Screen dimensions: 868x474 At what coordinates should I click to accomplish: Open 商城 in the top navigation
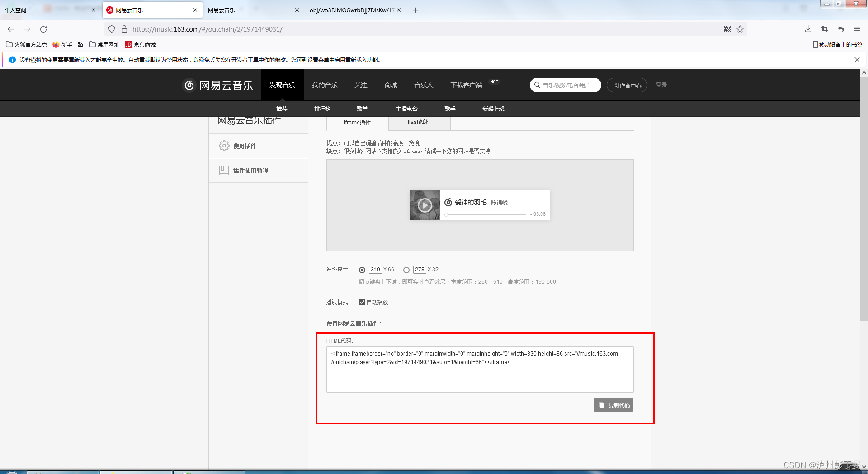(x=391, y=85)
